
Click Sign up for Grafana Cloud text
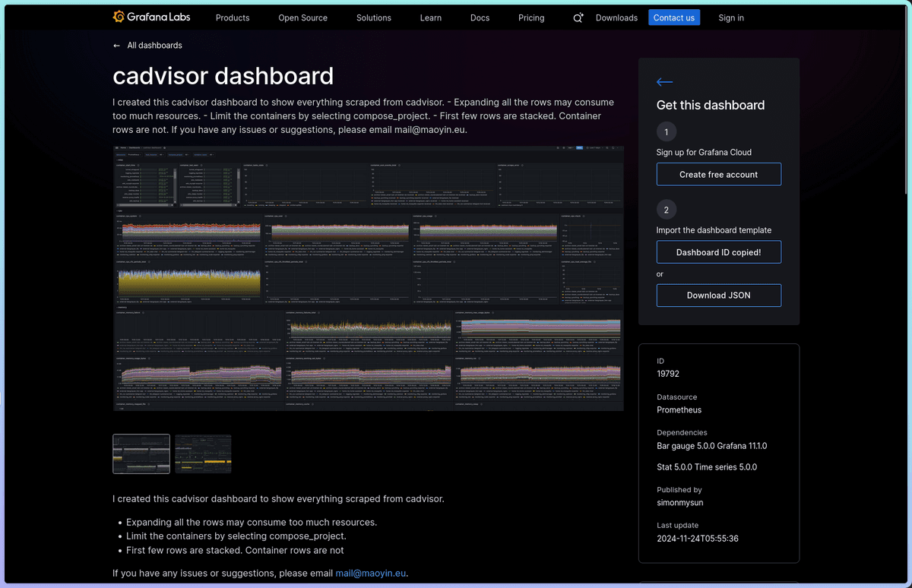704,152
